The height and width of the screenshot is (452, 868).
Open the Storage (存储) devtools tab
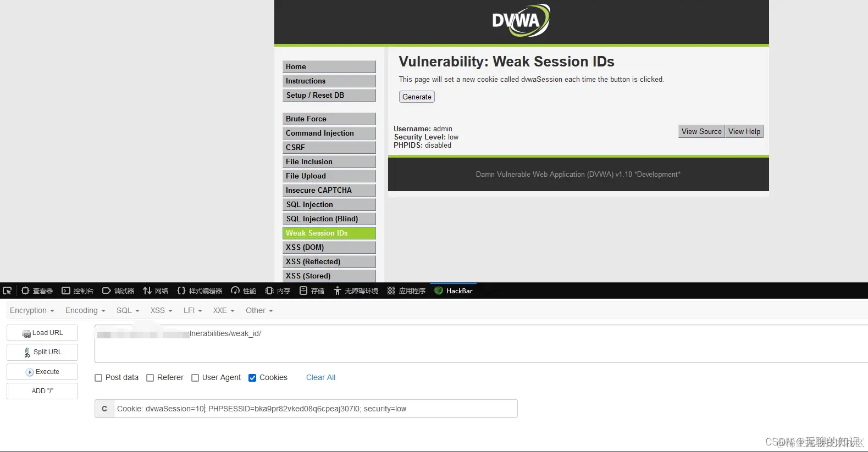[312, 291]
